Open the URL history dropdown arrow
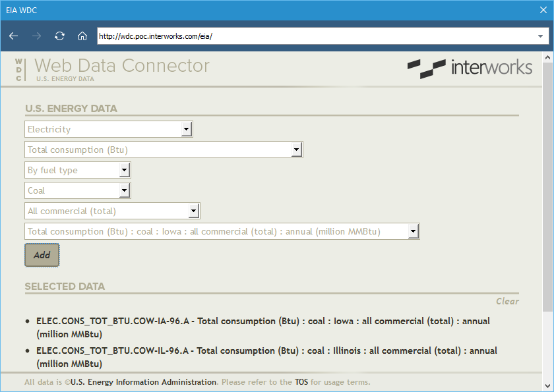 coord(540,36)
